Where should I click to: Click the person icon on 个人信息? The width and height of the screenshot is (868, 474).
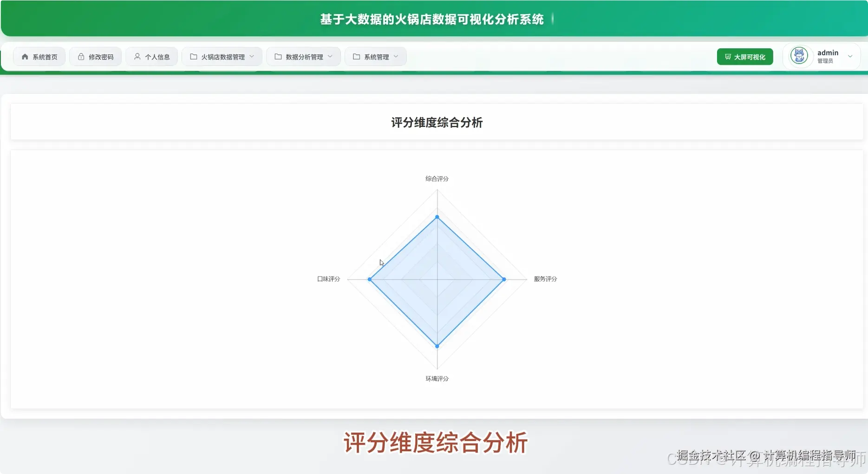click(137, 56)
